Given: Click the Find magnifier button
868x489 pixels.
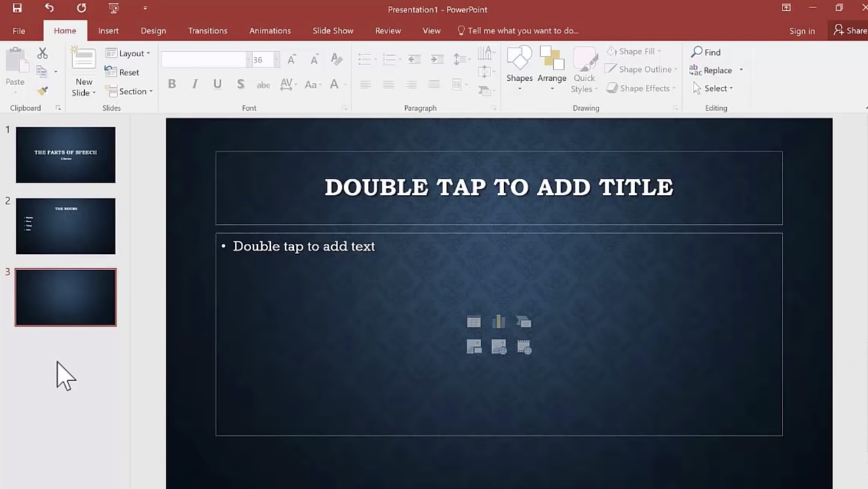Looking at the screenshot, I should click(706, 52).
